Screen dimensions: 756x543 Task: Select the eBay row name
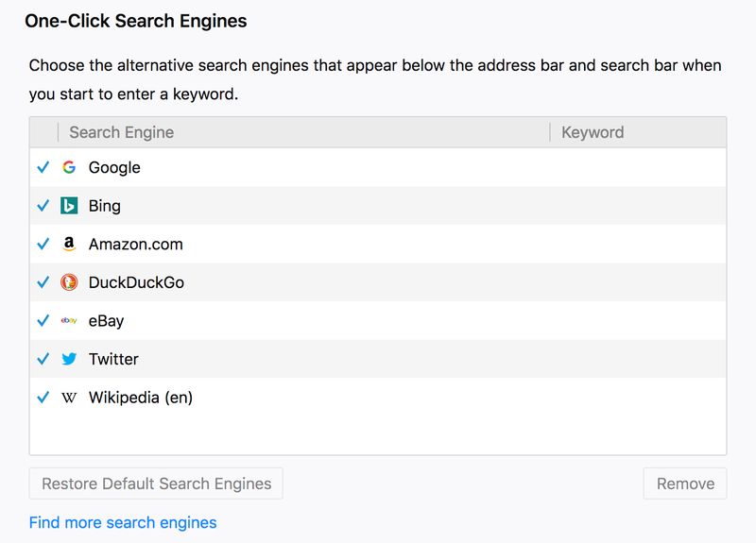[x=106, y=321]
